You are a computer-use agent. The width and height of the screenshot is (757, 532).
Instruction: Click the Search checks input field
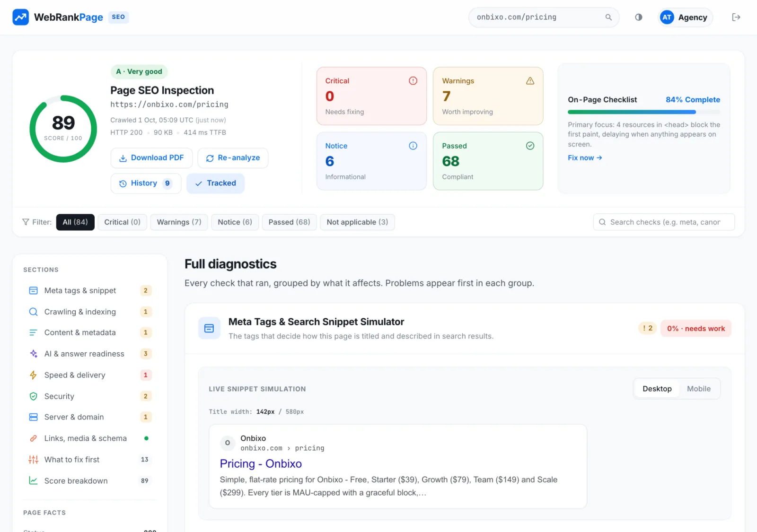pos(664,222)
